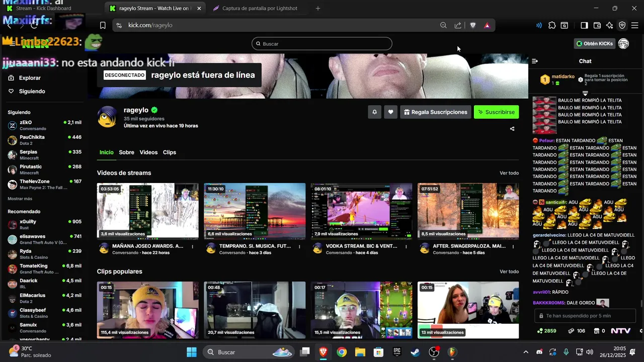
Task: Click the Obtén KICKs button
Action: 595,44
